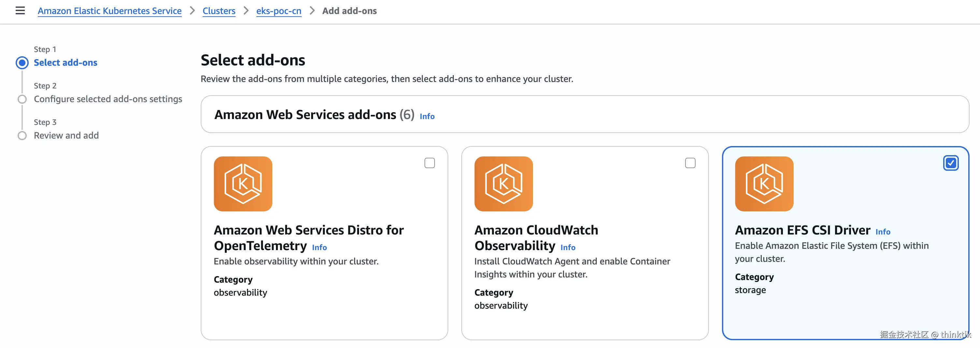Click the Step 2 circle indicator

point(22,99)
